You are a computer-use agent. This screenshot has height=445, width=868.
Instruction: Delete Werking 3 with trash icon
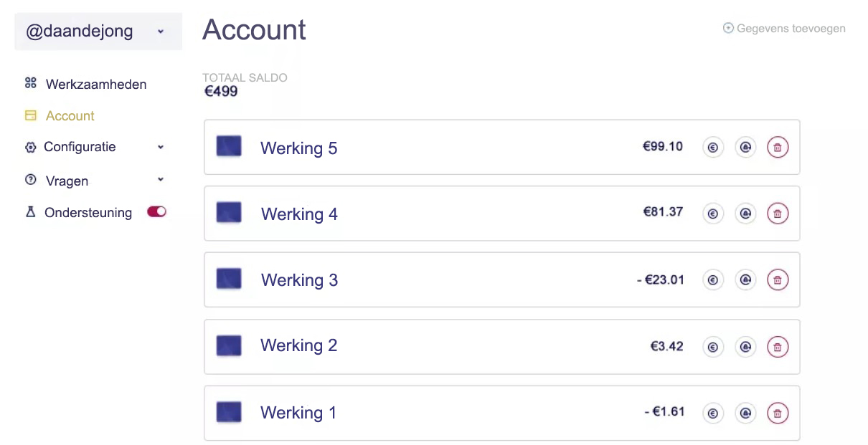tap(778, 280)
